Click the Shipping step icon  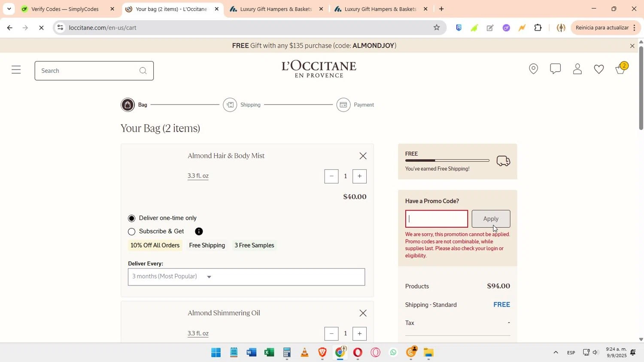click(x=230, y=105)
